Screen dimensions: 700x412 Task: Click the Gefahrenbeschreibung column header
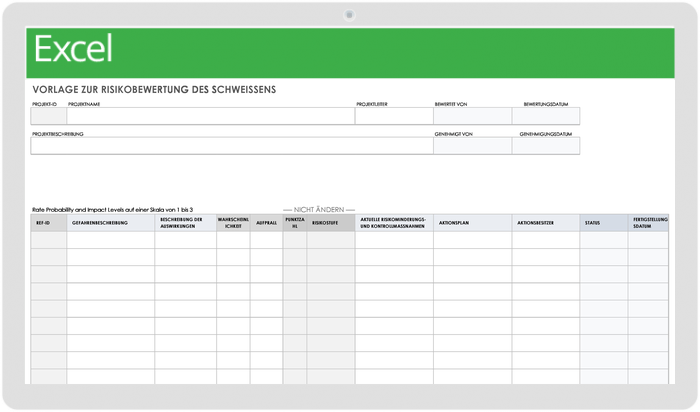point(111,223)
